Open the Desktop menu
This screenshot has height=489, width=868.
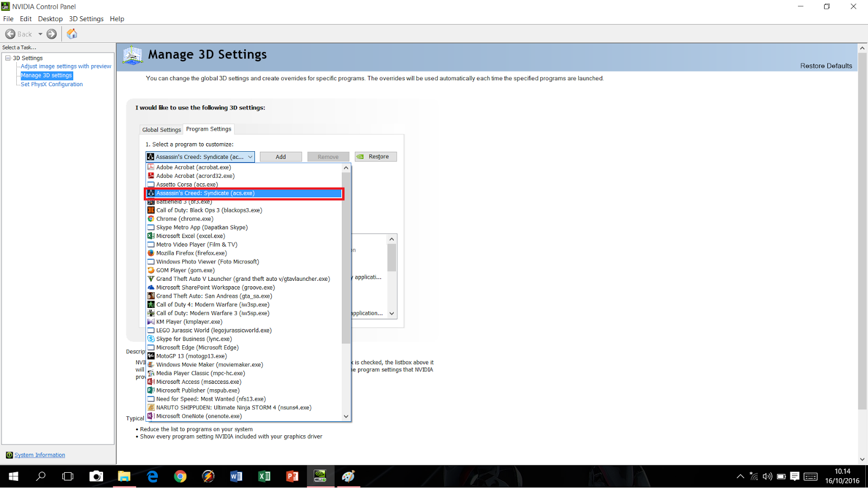[50, 19]
